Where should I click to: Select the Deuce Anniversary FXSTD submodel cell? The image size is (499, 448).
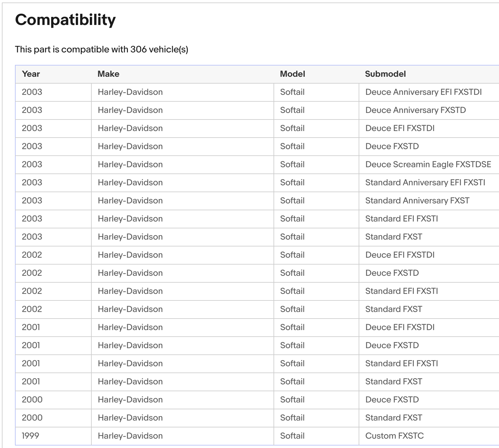coord(415,110)
